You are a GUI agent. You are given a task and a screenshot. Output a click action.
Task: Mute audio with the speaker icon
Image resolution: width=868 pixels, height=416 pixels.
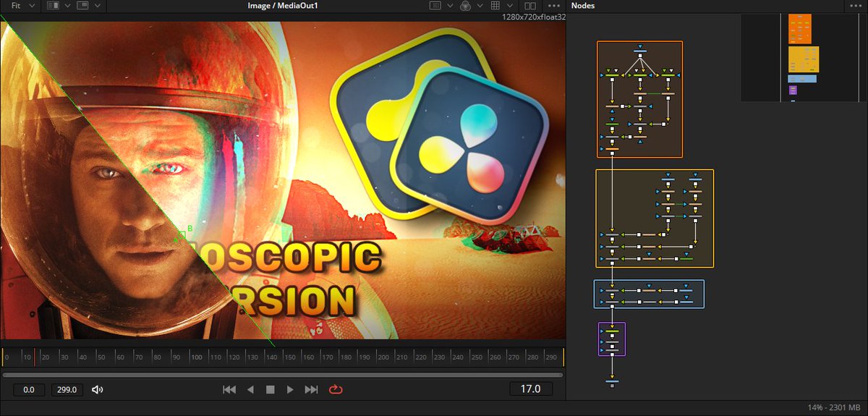(98, 389)
